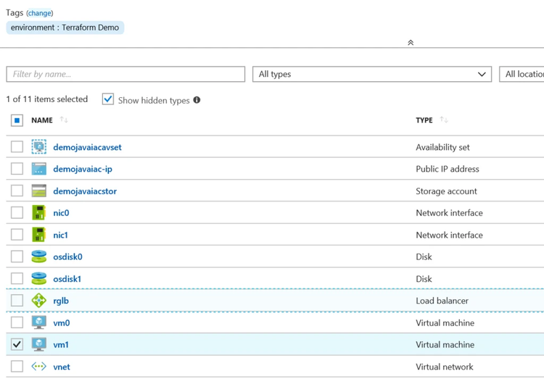Tick the checkbox for osdisk1
The height and width of the screenshot is (392, 544).
17,279
